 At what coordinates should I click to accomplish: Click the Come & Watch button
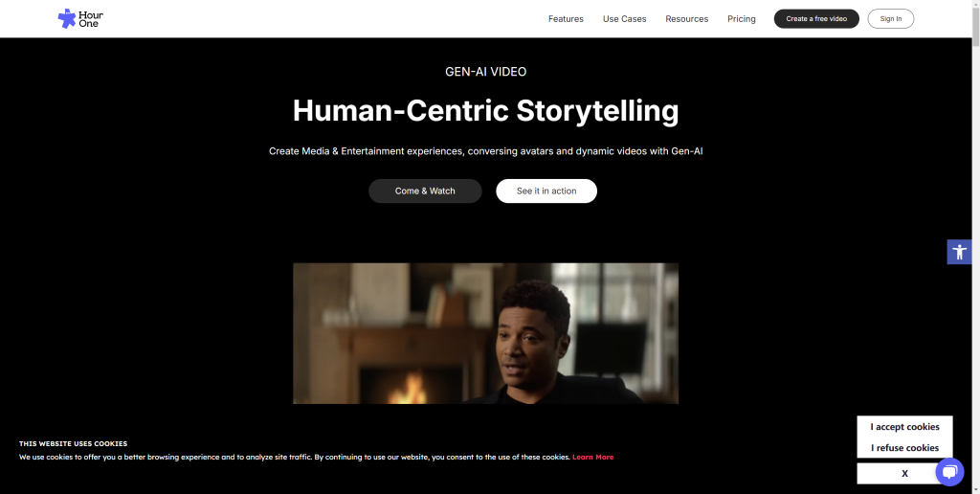(425, 191)
